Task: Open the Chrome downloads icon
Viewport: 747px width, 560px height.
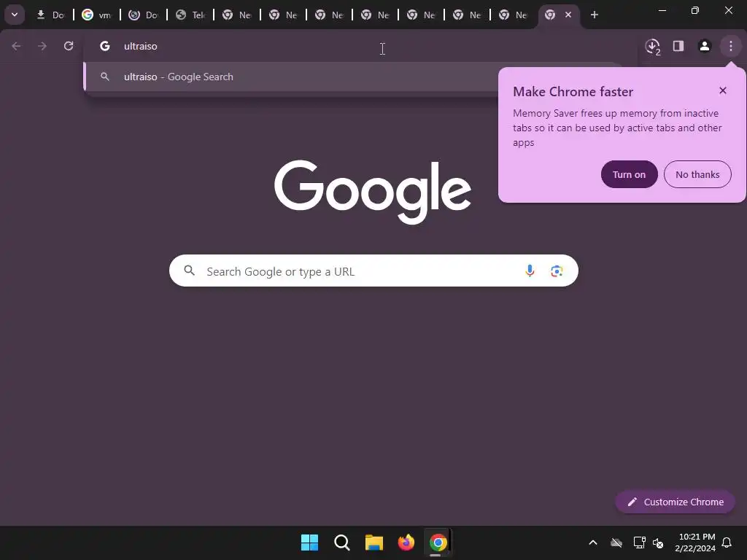Action: [652, 46]
